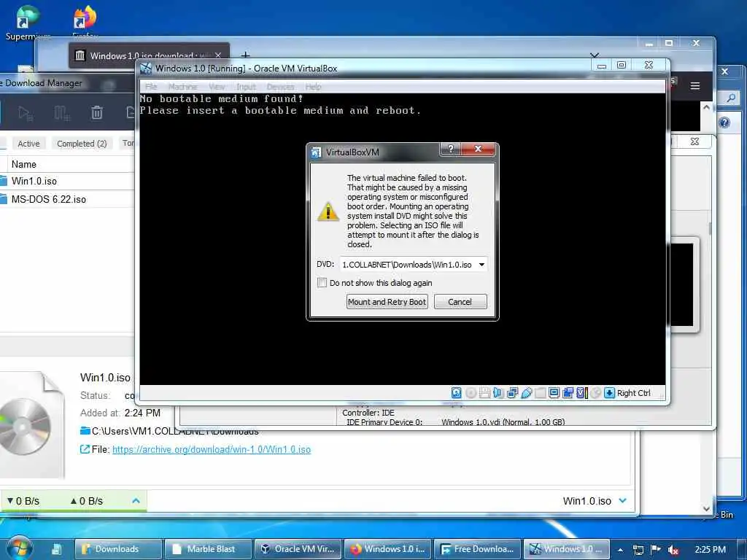Click the folder icon next to Win1.0.iso row
Viewport: 747px width, 560px height.
[4, 181]
